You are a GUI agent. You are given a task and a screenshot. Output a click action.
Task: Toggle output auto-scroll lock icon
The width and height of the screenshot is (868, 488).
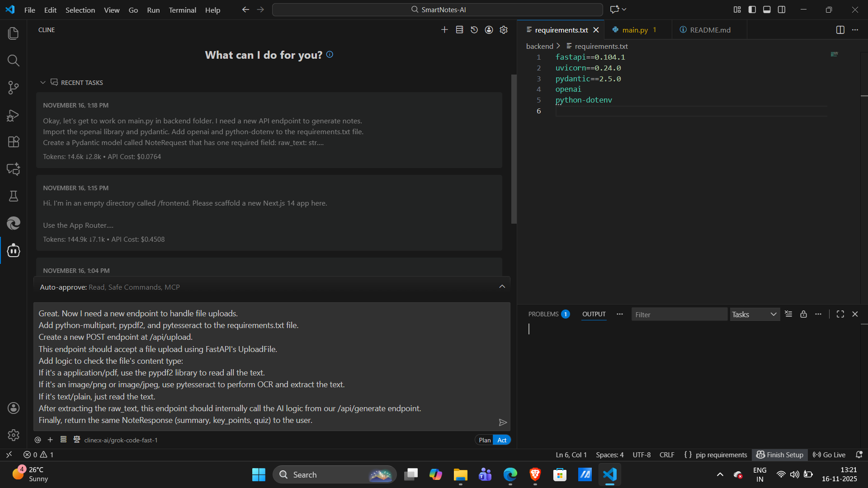803,314
